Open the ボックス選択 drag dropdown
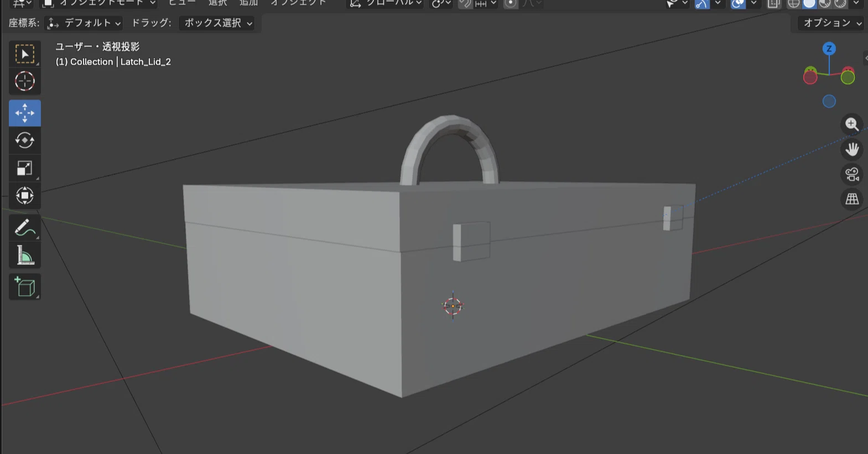This screenshot has height=454, width=868. [218, 23]
